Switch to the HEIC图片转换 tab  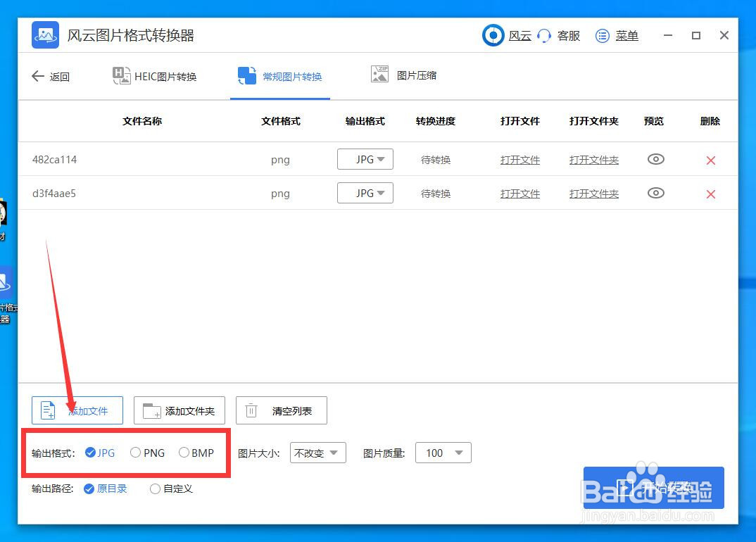pos(155,76)
